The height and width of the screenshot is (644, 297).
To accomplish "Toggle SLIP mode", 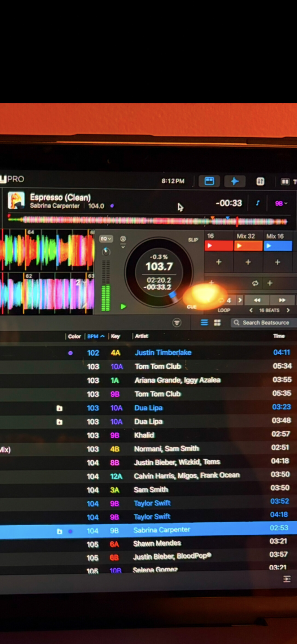I will [193, 240].
